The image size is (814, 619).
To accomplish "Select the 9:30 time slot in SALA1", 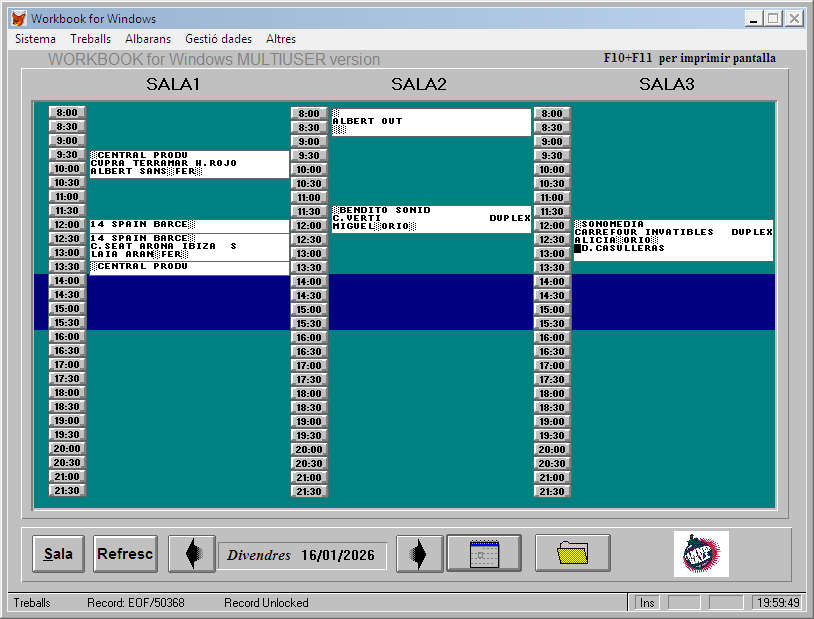I will 68,155.
